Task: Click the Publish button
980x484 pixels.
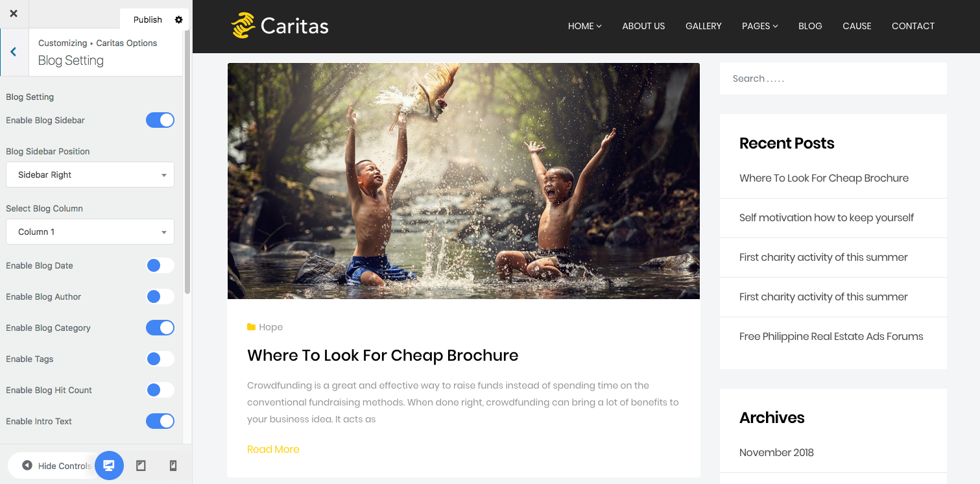Action: (148, 19)
